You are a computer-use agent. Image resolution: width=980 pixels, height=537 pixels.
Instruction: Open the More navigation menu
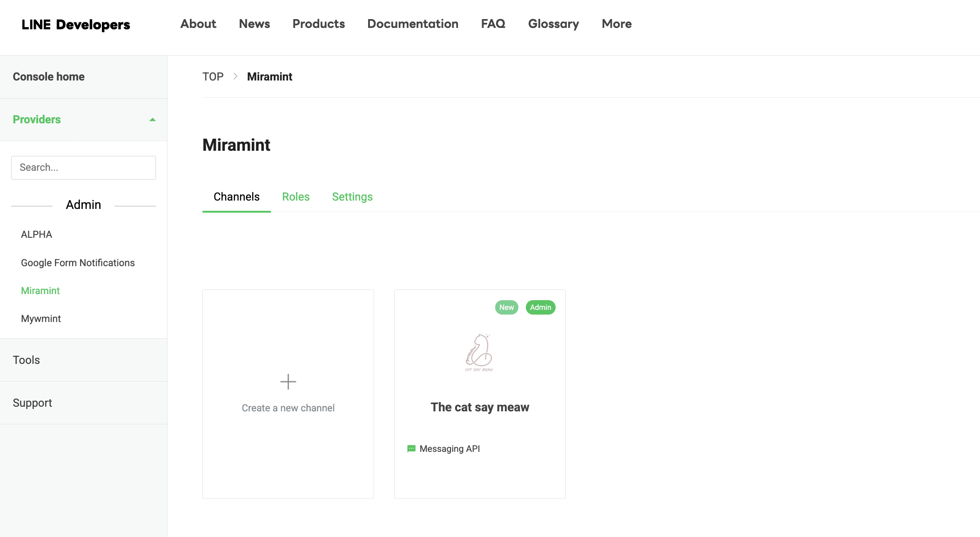pyautogui.click(x=617, y=24)
